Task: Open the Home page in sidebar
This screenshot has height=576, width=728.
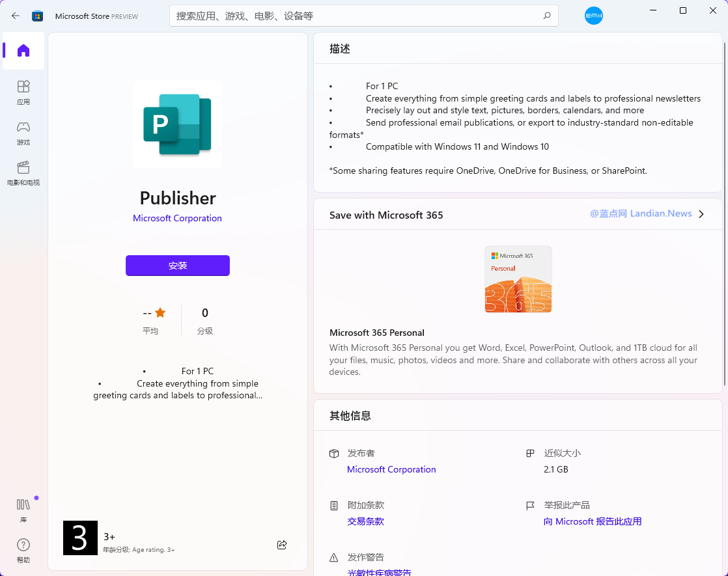Action: pos(23,51)
